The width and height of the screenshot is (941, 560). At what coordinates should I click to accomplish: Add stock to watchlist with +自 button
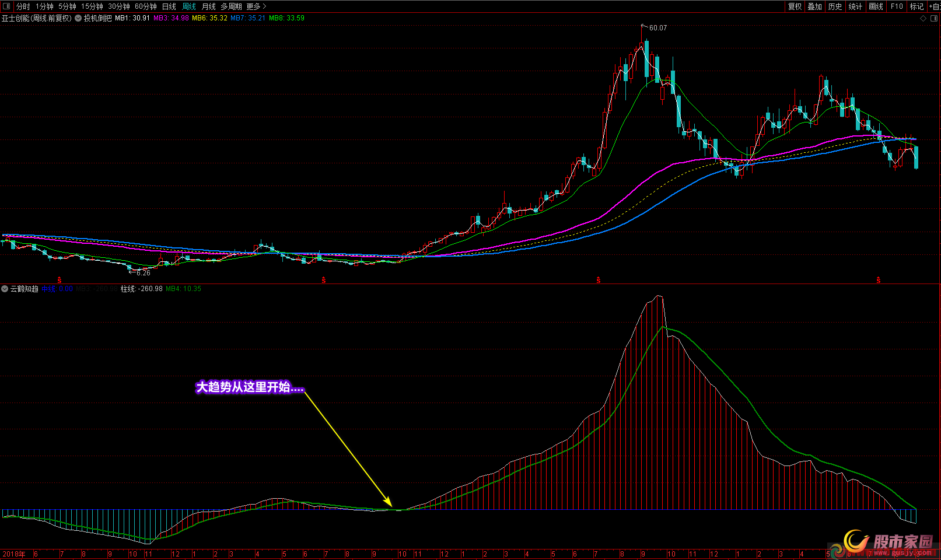tap(934, 6)
